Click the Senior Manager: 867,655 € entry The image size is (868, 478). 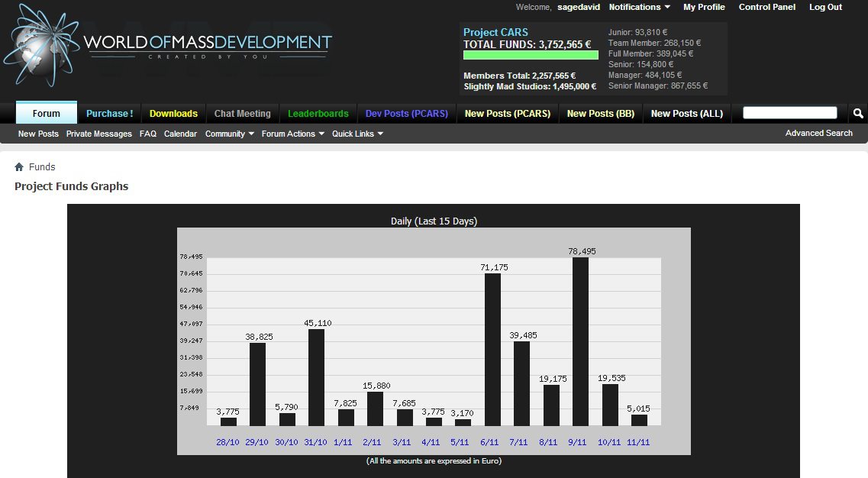pos(657,86)
